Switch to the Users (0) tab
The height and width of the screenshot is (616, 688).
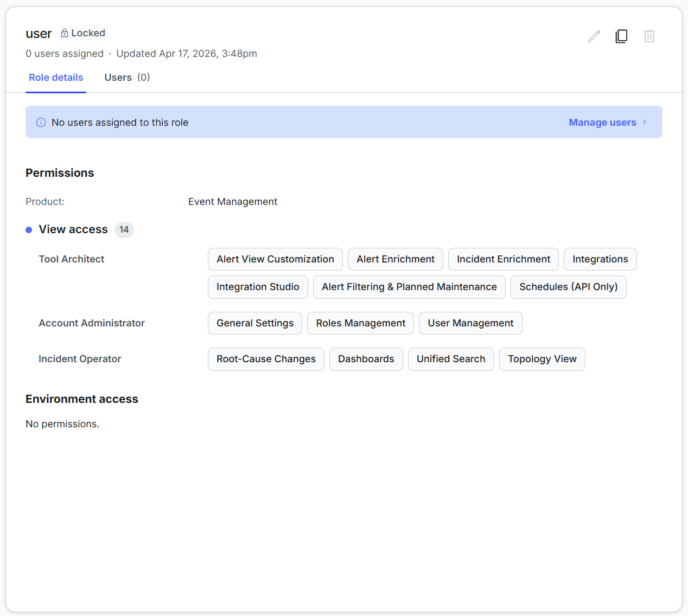tap(128, 78)
